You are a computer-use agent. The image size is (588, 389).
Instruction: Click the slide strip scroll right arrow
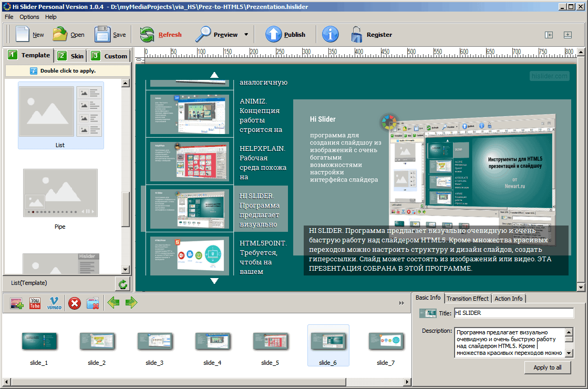tap(407, 382)
